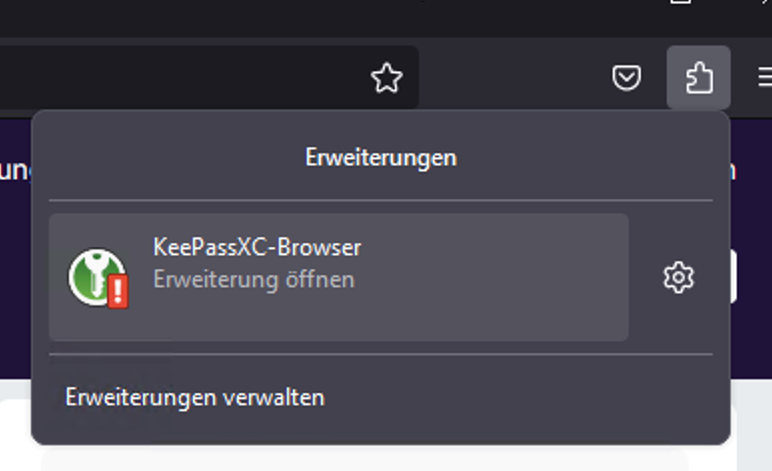772x471 pixels.
Task: Click the Erweiterungen panel heading
Action: point(381,157)
